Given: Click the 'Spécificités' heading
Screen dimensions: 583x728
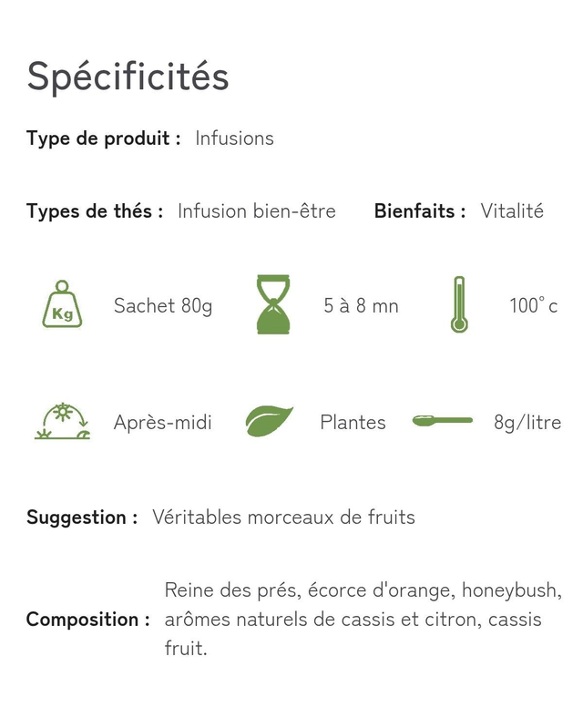Looking at the screenshot, I should (x=128, y=77).
